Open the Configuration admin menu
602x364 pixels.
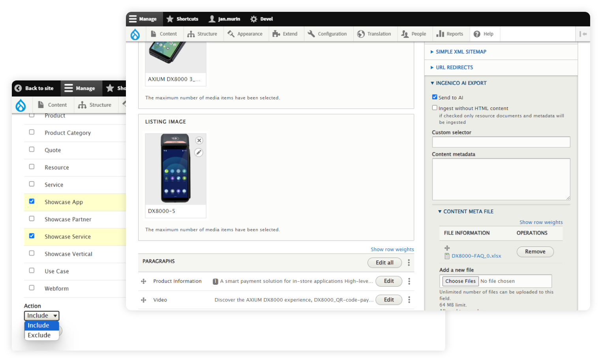[x=327, y=34]
